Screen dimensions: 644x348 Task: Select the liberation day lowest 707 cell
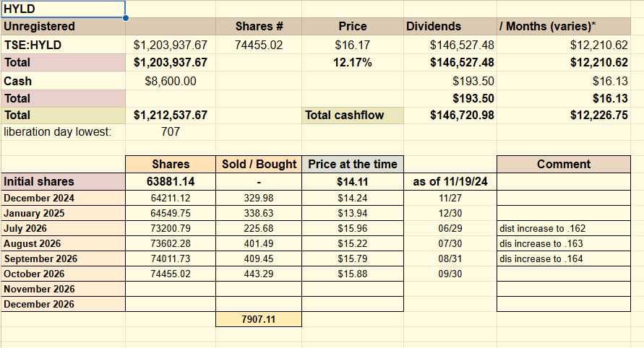171,131
